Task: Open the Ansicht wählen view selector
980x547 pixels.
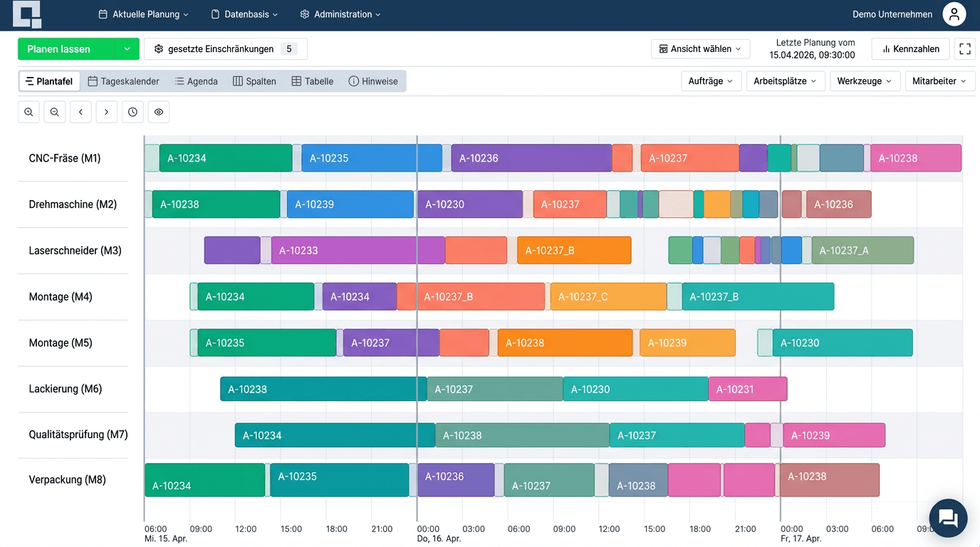Action: click(x=700, y=48)
